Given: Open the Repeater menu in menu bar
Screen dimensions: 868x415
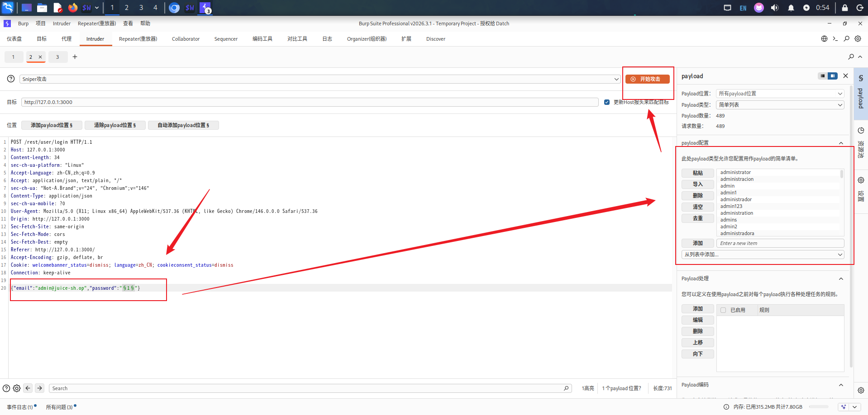Looking at the screenshot, I should pyautogui.click(x=97, y=24).
